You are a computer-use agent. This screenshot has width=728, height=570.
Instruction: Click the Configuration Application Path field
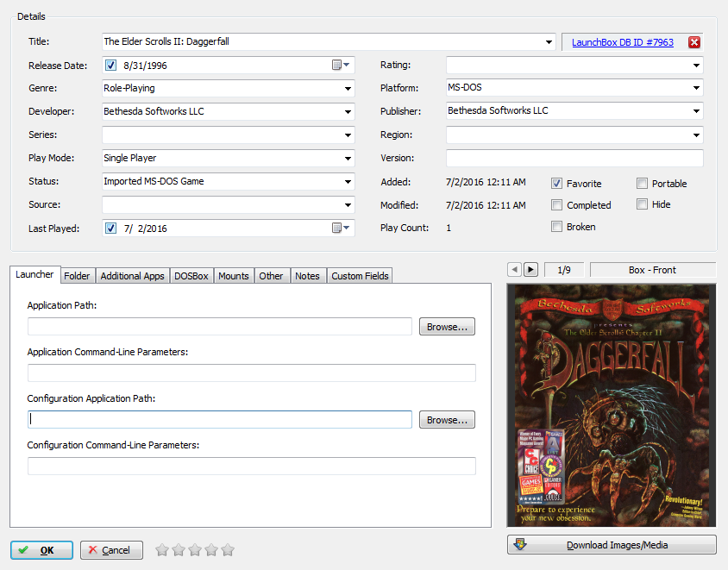click(220, 420)
